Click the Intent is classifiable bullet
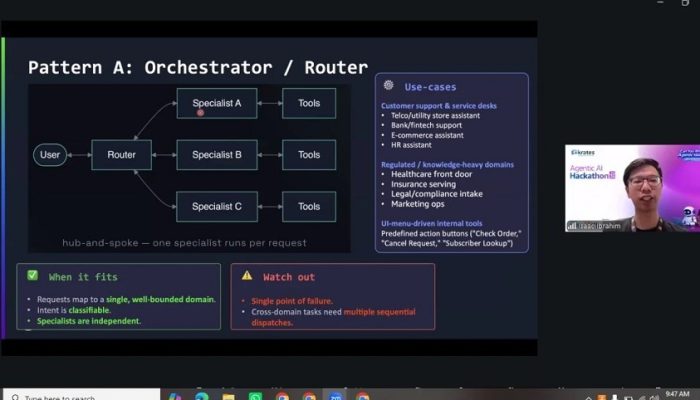Image resolution: width=700 pixels, height=400 pixels. coord(74,310)
